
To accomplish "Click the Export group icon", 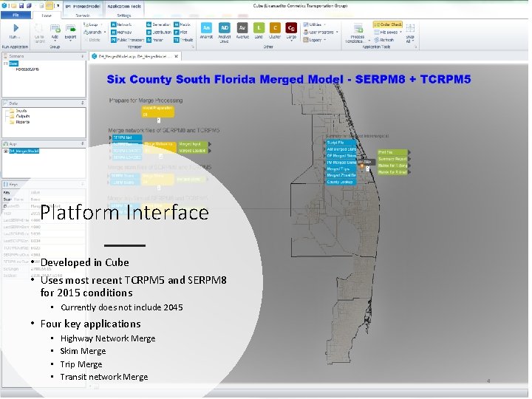I will [x=71, y=29].
